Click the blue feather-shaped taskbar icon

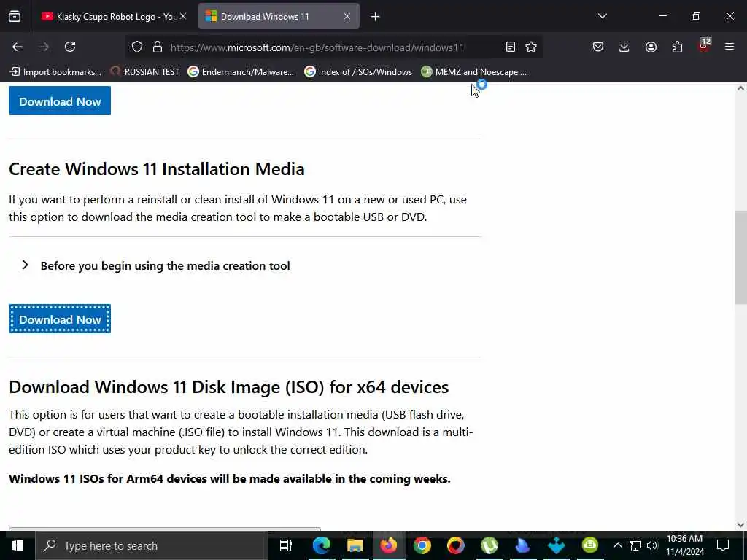522,545
